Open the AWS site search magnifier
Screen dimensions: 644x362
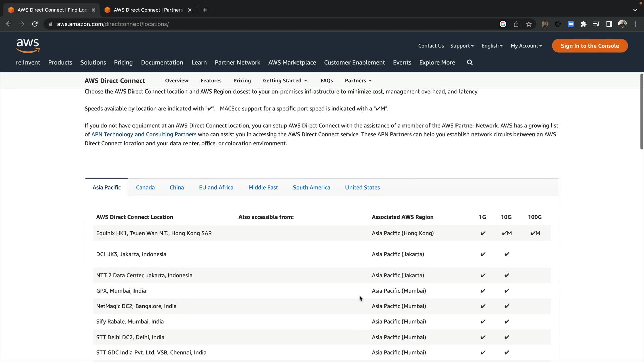coord(470,62)
